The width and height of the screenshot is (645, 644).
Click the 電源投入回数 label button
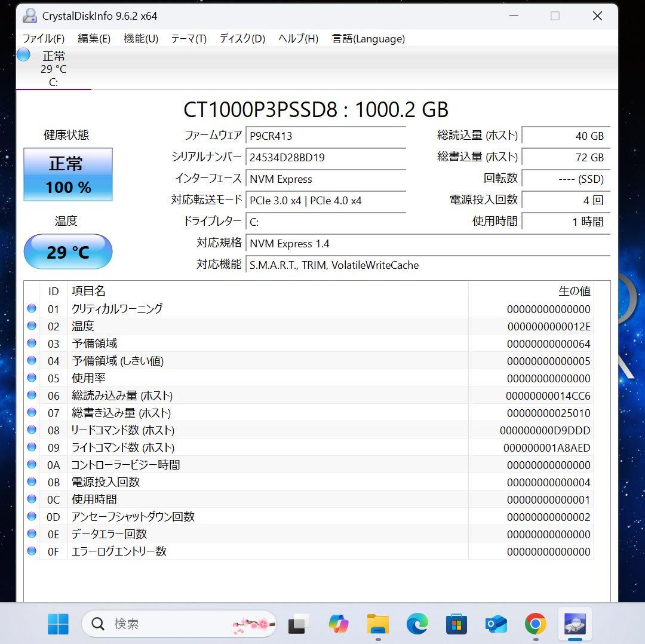point(483,200)
